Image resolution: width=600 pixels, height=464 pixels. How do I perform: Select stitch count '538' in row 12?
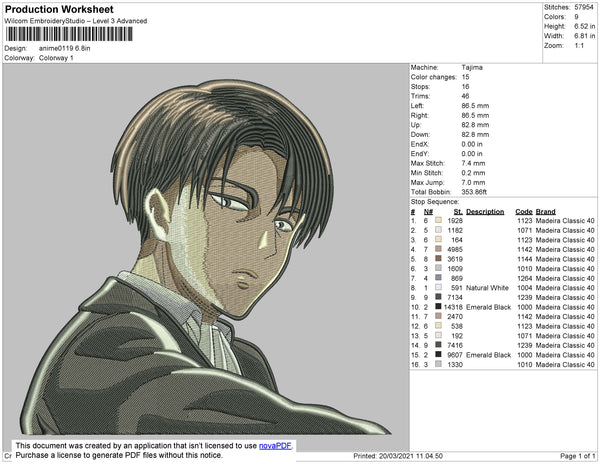click(x=457, y=326)
